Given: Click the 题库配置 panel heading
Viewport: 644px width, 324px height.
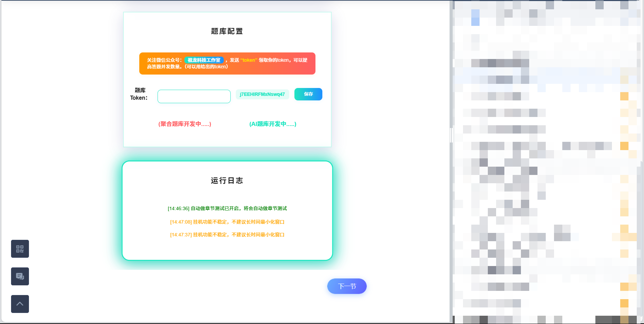Looking at the screenshot, I should (x=227, y=31).
